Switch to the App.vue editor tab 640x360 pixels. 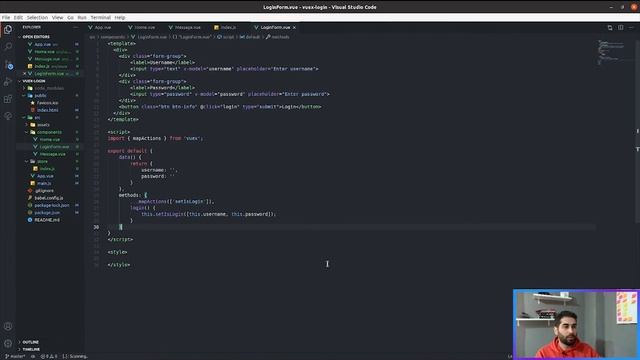pos(103,27)
